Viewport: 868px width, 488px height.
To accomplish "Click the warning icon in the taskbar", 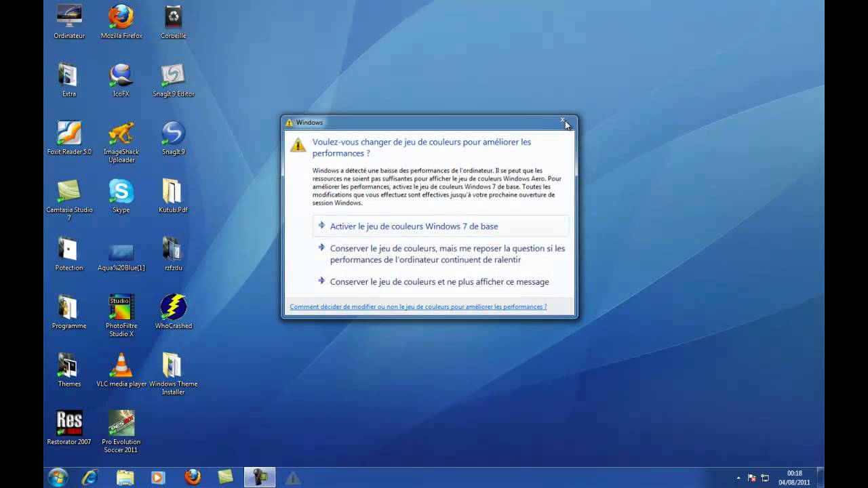I will click(x=293, y=478).
